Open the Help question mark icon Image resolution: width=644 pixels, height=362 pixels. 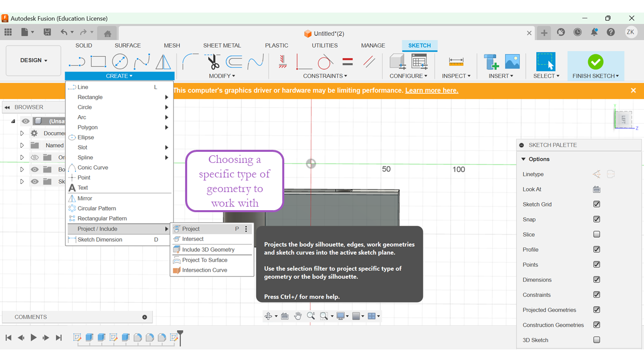611,32
